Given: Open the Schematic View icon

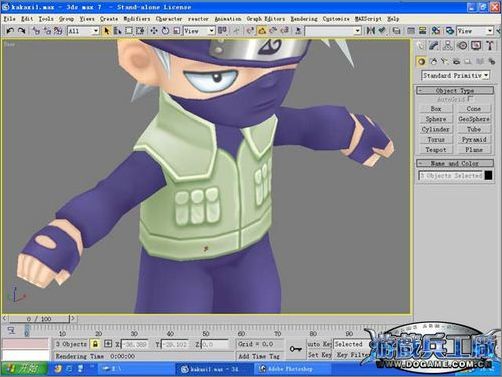Looking at the screenshot, I should pyautogui.click(x=423, y=31).
